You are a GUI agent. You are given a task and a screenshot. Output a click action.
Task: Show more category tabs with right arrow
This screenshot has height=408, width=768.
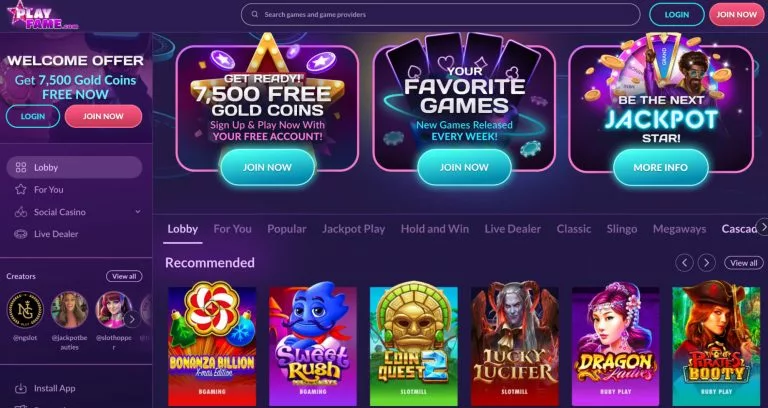point(762,227)
